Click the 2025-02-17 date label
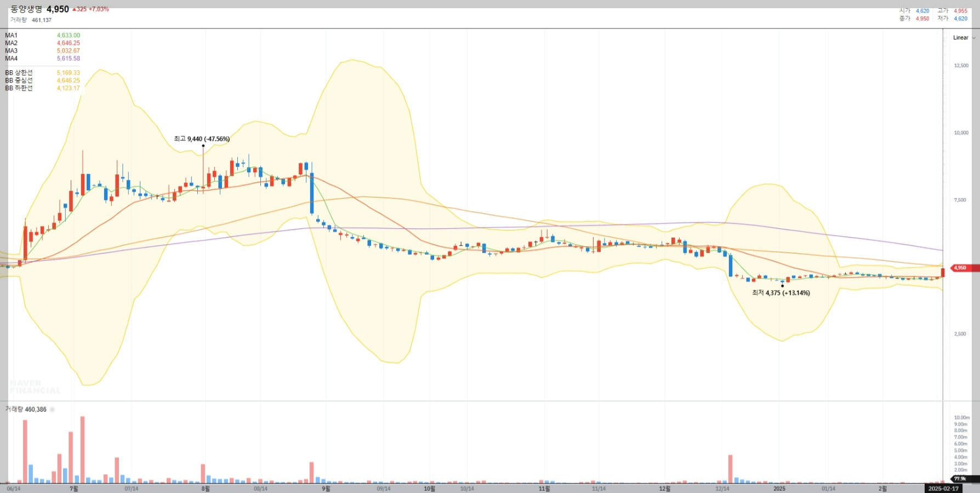980x493 pixels. point(943,489)
